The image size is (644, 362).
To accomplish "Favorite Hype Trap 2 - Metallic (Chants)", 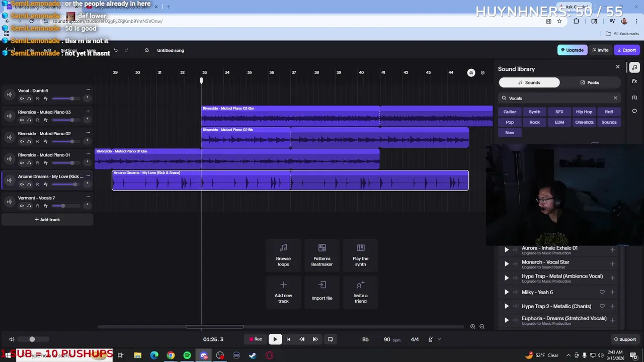I will click(x=602, y=306).
